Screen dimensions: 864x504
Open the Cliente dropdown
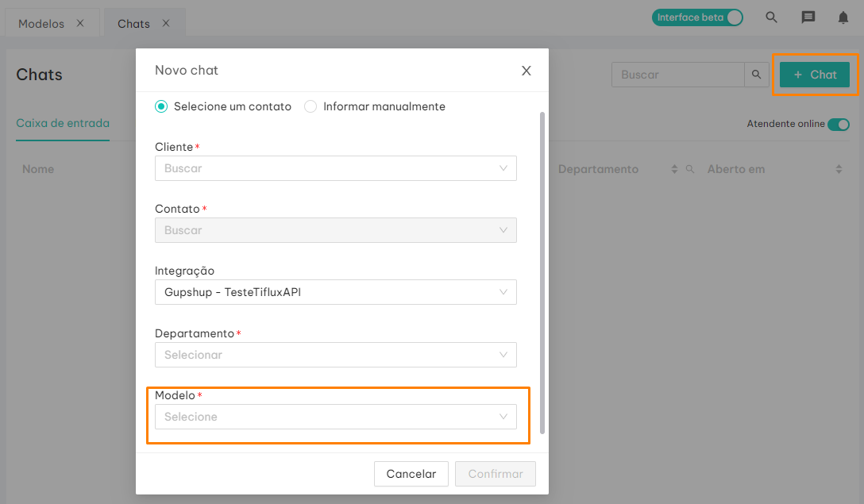336,168
